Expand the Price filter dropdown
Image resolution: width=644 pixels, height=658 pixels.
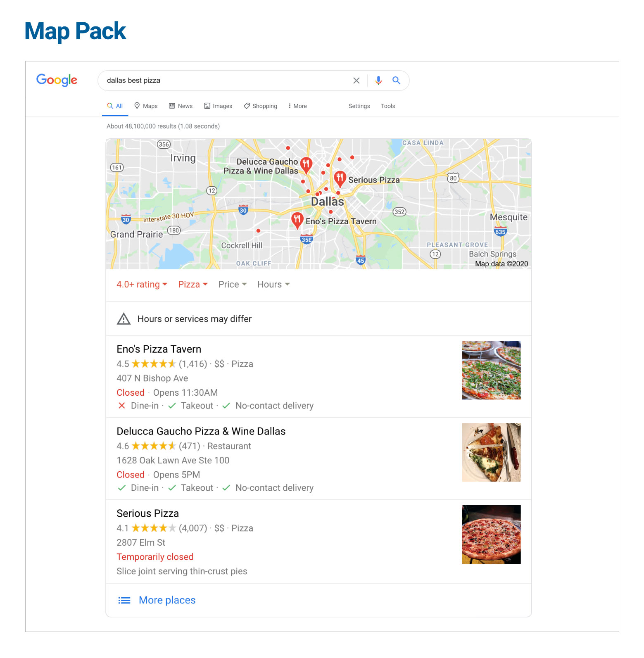tap(233, 284)
